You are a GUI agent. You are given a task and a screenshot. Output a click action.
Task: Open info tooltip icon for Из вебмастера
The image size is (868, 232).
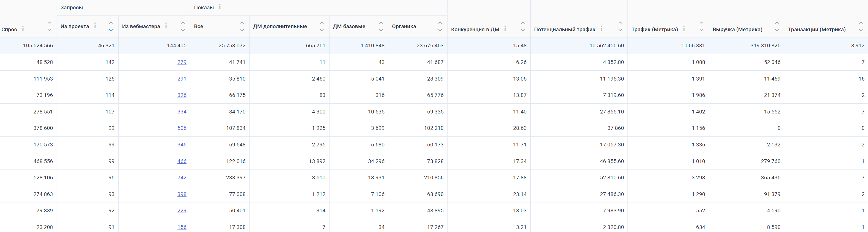coord(166,26)
